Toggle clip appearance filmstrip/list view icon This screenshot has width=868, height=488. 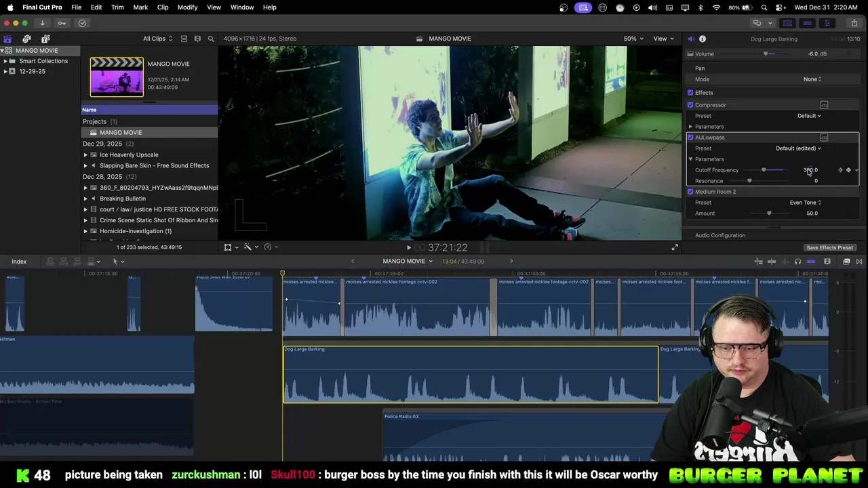[184, 39]
